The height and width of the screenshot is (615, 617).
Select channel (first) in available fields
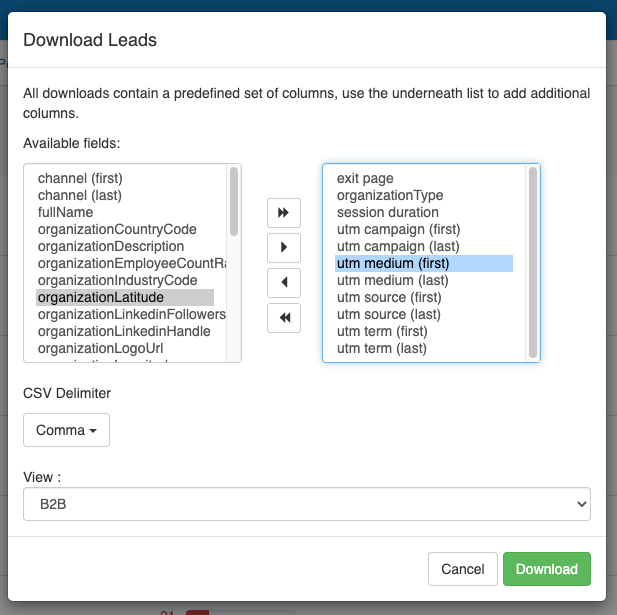tap(80, 178)
